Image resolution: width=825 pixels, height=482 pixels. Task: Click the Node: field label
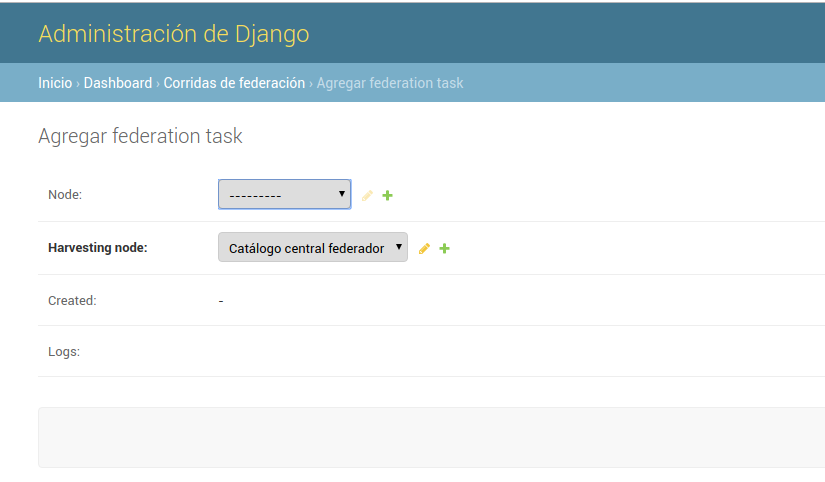(x=65, y=195)
